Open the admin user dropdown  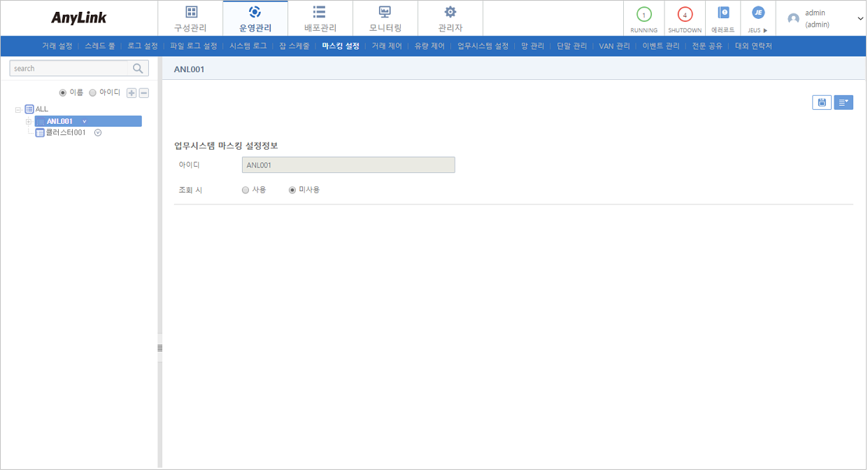pyautogui.click(x=860, y=19)
